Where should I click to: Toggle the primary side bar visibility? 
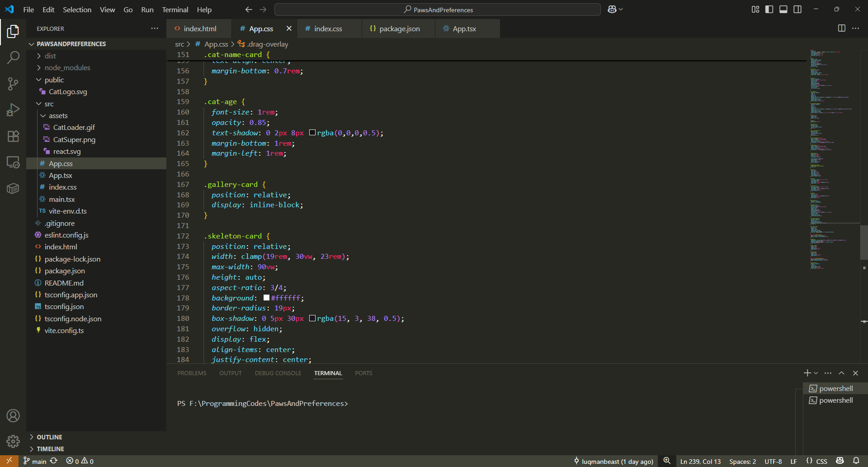[x=769, y=10]
